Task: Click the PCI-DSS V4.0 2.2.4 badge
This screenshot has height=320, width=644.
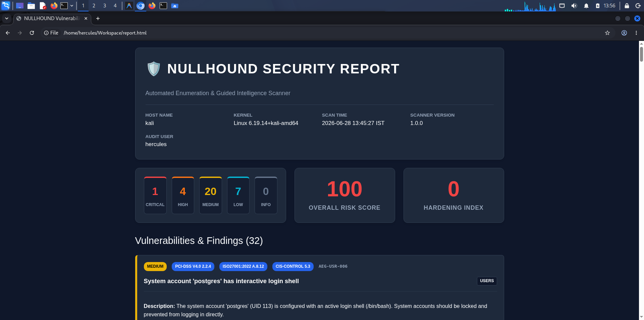Action: tap(193, 266)
